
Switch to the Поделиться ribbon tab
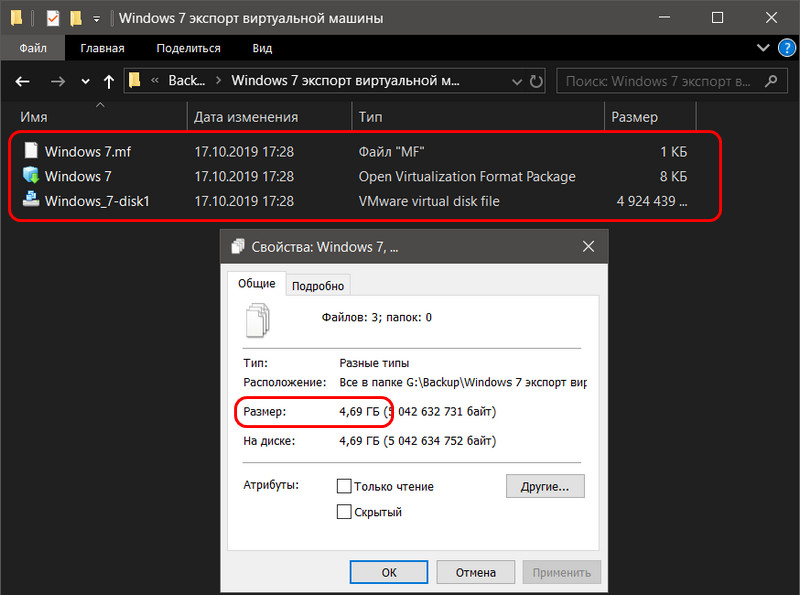click(188, 48)
